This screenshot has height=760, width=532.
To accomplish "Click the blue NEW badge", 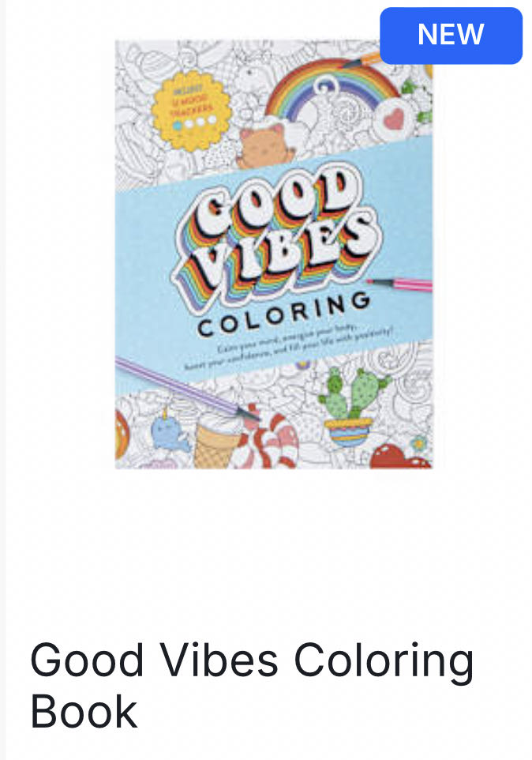I will tap(451, 36).
